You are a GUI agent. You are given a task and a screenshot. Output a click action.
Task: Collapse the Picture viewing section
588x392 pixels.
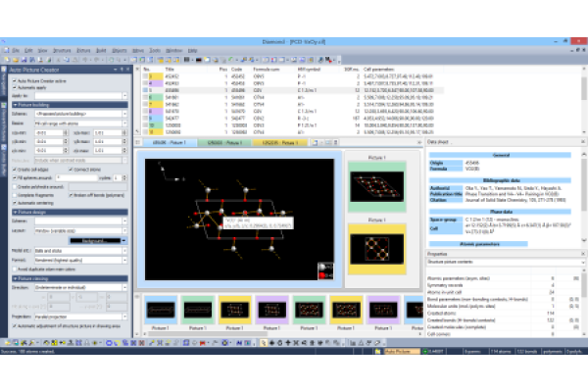point(70,278)
